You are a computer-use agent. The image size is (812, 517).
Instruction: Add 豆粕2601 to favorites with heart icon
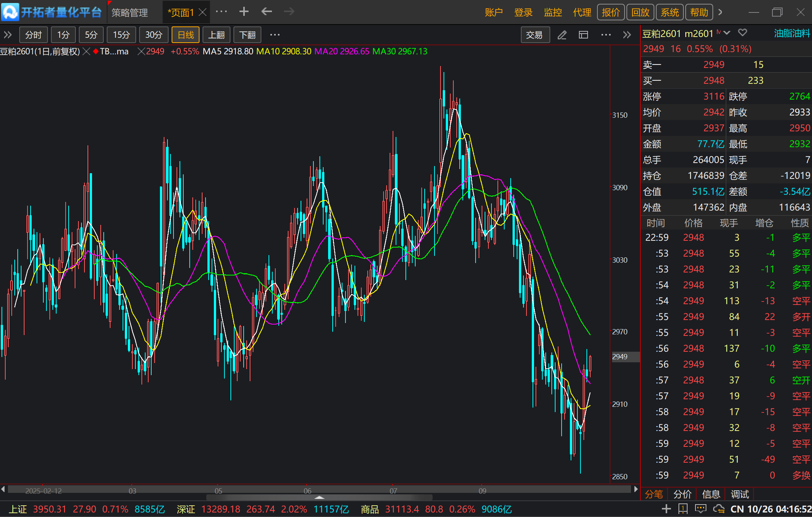coord(742,33)
